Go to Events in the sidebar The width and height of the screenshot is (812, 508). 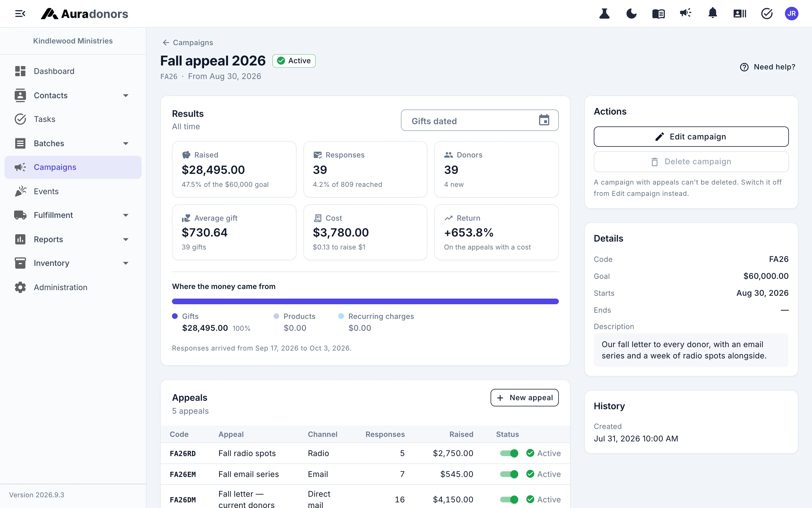click(73, 191)
